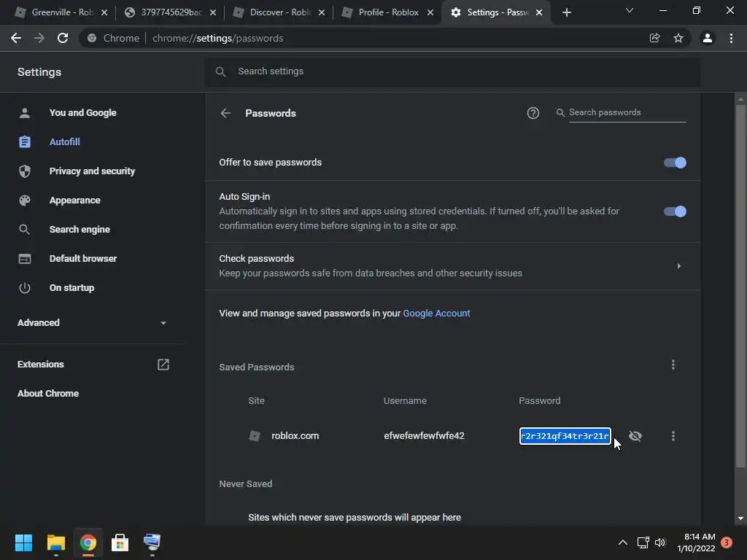Open network tray icon

point(643,542)
